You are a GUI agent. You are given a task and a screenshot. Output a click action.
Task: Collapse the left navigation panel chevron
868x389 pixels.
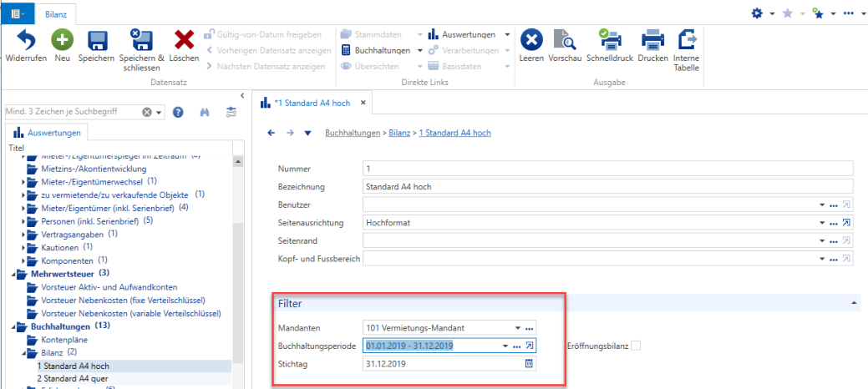coord(242,95)
